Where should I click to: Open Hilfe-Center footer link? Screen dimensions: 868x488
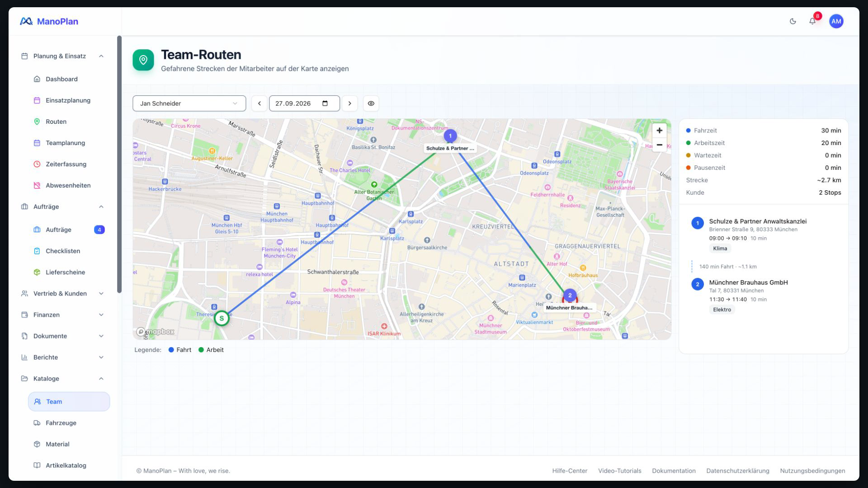point(570,470)
